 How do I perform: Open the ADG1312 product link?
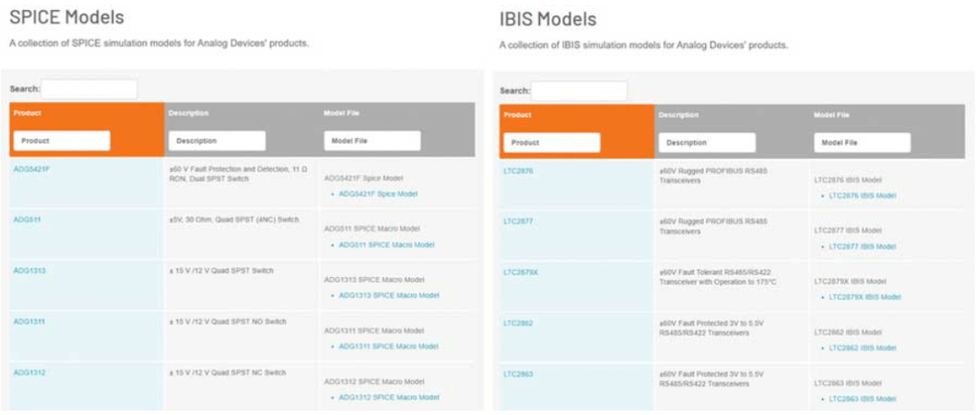[29, 372]
